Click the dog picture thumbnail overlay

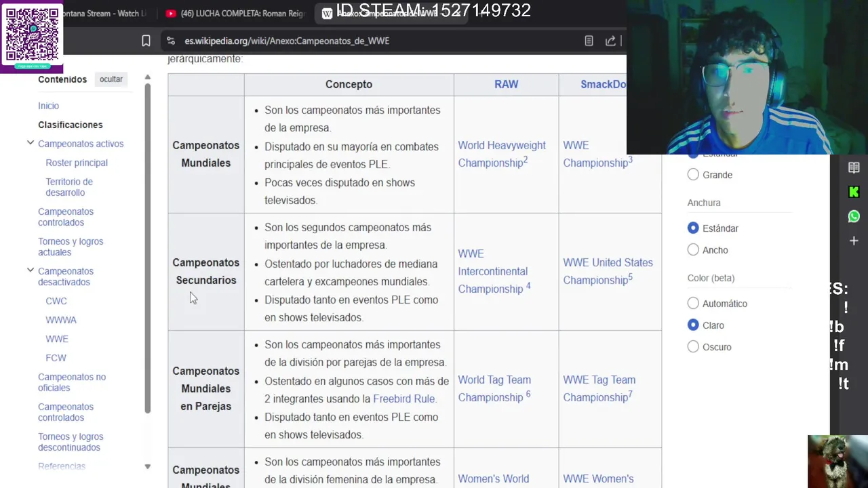click(837, 462)
